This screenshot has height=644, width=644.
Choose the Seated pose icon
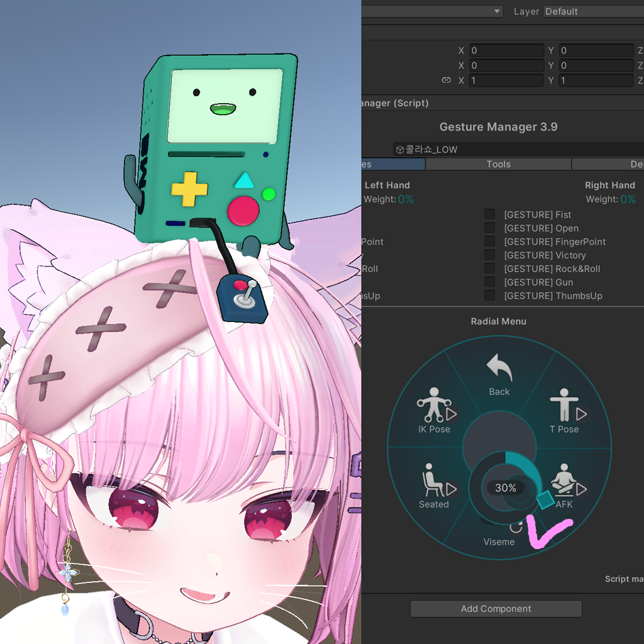(x=433, y=480)
